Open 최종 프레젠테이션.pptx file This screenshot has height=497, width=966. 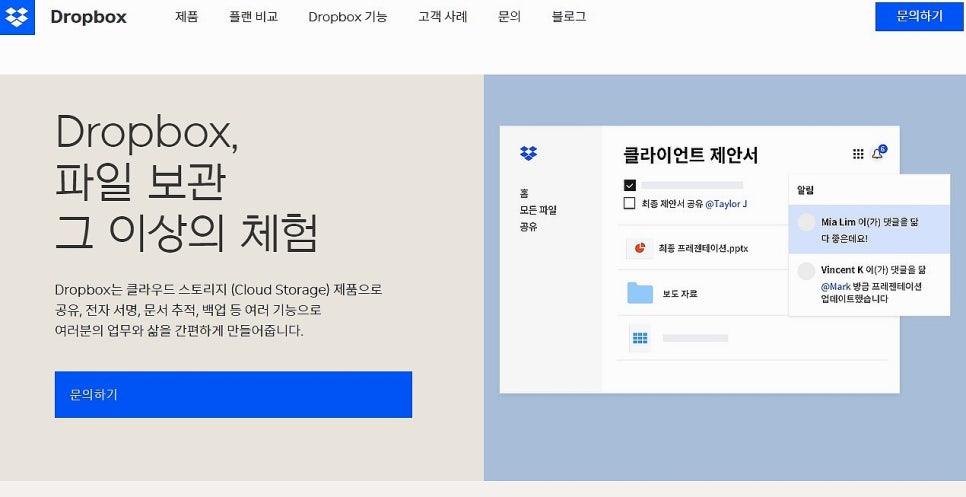[704, 249]
